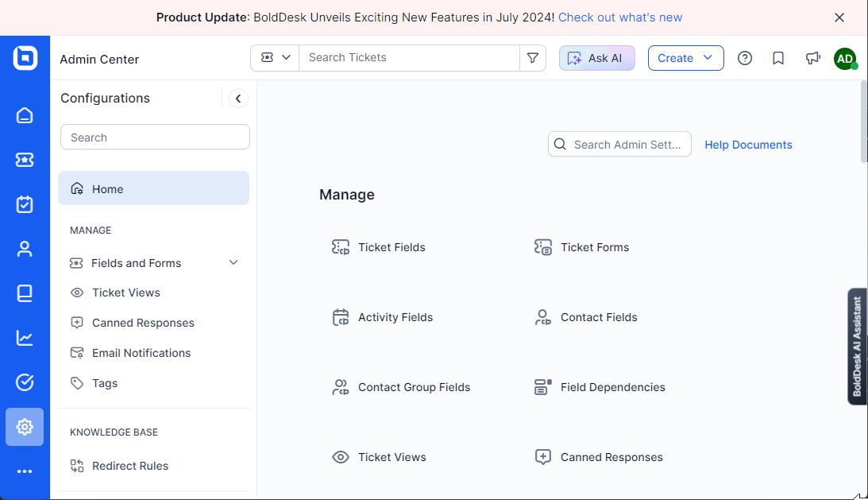The width and height of the screenshot is (868, 500).
Task: Open the Reports chart icon in left rail
Action: tap(25, 338)
